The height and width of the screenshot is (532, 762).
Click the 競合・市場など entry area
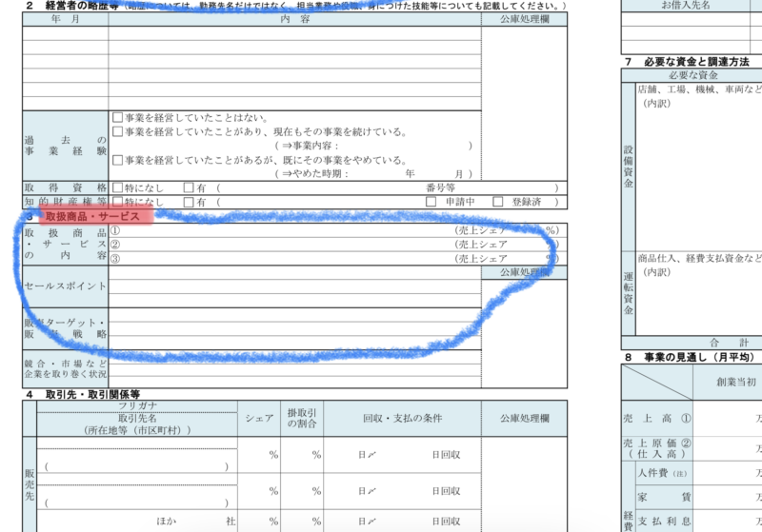tap(295, 369)
